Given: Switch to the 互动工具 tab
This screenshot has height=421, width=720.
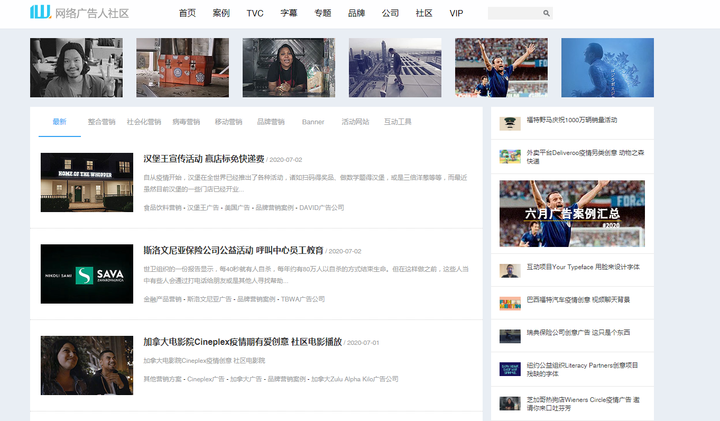Looking at the screenshot, I should click(x=398, y=122).
